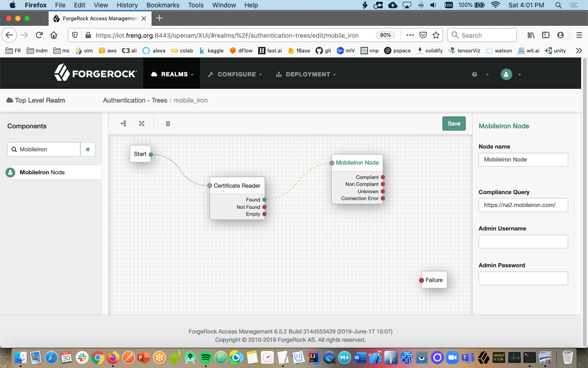Click the Start node output connector
Image resolution: width=588 pixels, height=368 pixels.
click(x=151, y=155)
